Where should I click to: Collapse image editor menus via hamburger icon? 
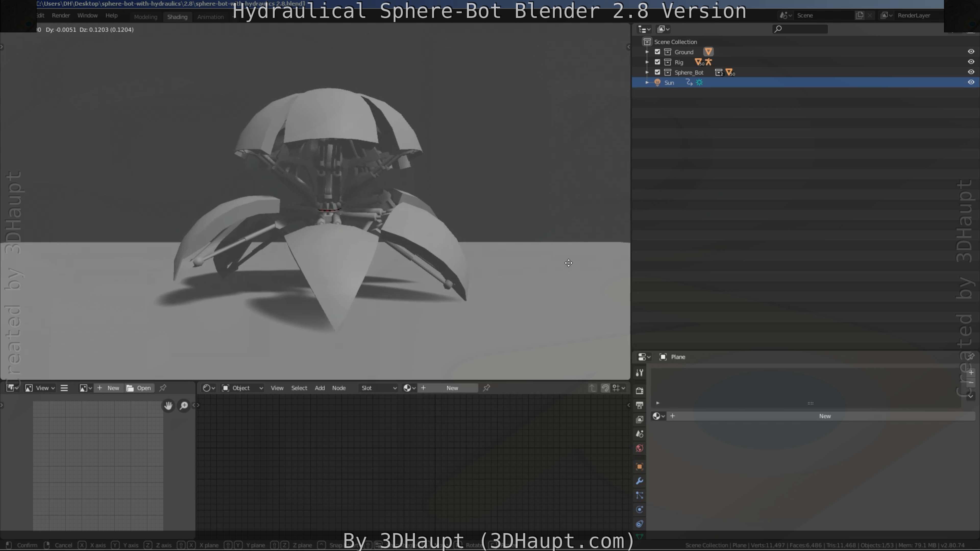[x=64, y=388]
